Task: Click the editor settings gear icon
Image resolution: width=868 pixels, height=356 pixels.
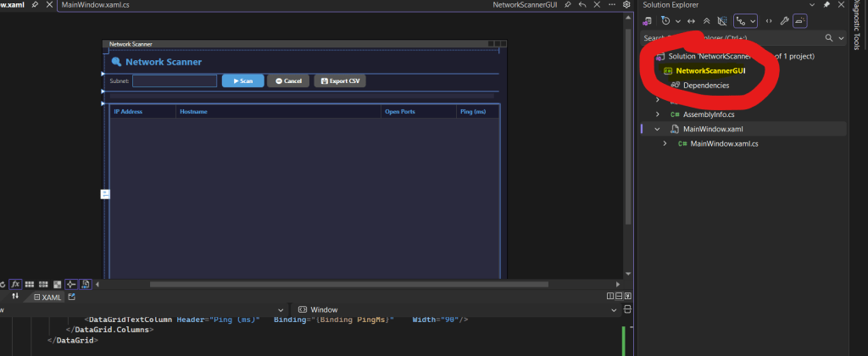Action: click(626, 5)
